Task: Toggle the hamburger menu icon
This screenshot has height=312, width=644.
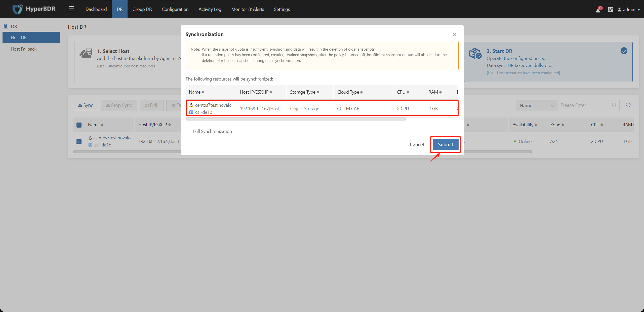Action: click(72, 9)
